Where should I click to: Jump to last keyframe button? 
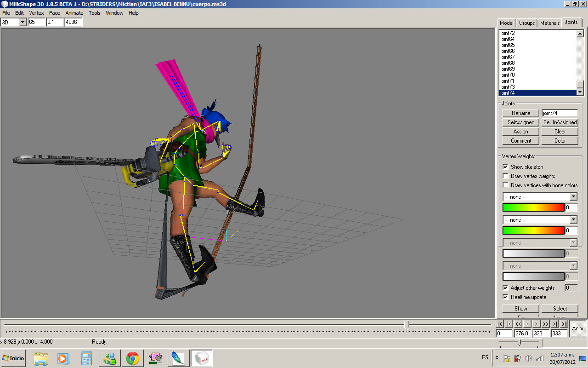click(564, 324)
